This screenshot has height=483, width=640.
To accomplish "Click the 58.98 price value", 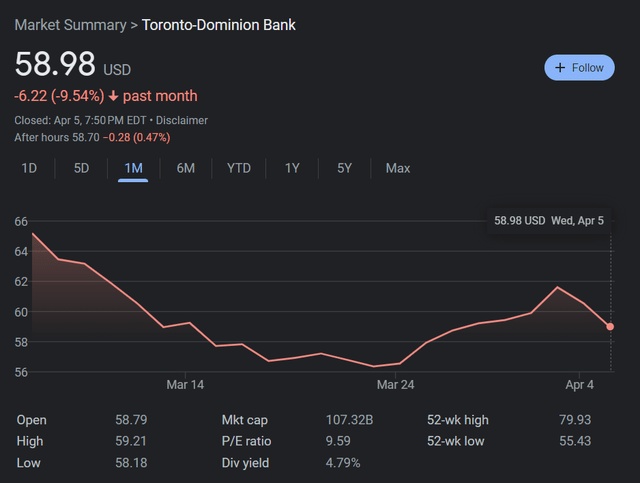I will 55,64.
